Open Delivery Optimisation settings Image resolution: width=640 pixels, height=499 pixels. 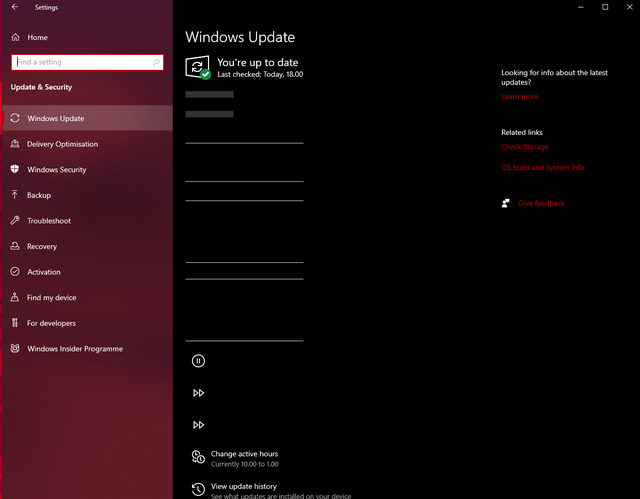[87, 144]
